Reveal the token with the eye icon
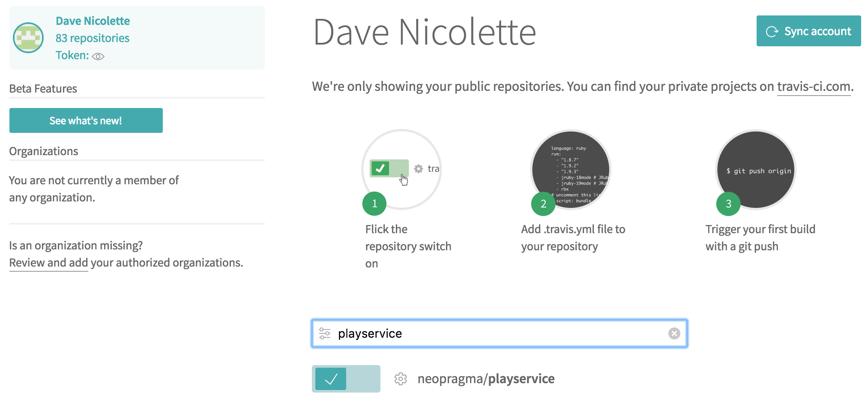This screenshot has height=402, width=868. 98,57
